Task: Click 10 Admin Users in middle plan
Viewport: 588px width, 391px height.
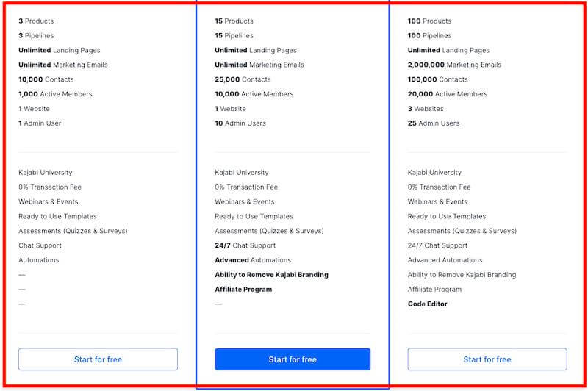Action: (x=240, y=123)
